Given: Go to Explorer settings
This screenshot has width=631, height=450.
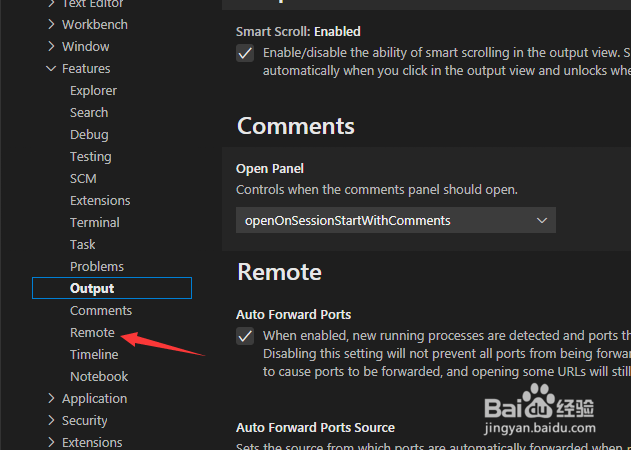Looking at the screenshot, I should pos(93,91).
